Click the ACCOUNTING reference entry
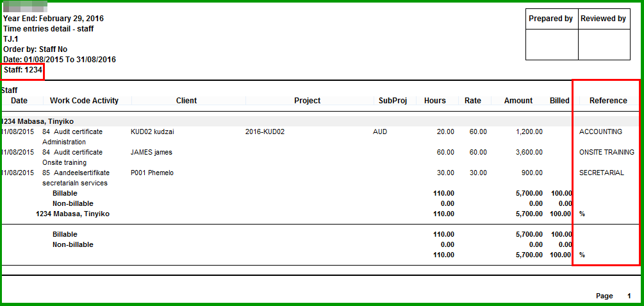 [x=600, y=132]
